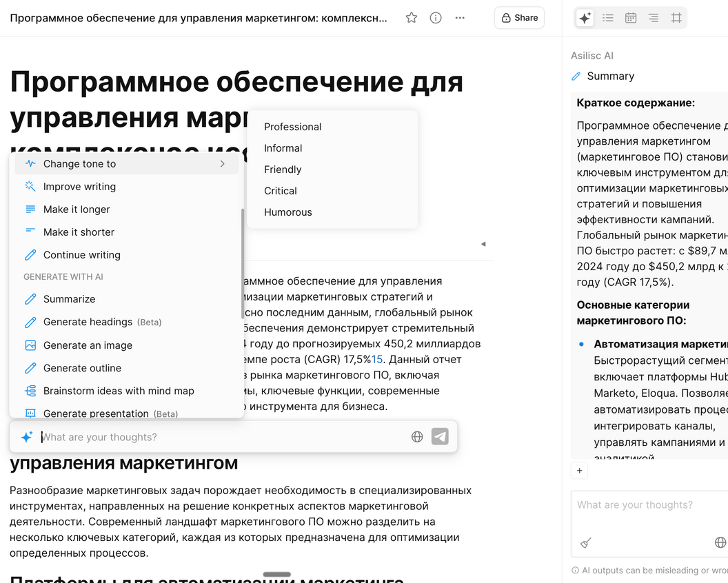The height and width of the screenshot is (583, 728).
Task: Send the inline AI prompt
Action: tap(440, 436)
